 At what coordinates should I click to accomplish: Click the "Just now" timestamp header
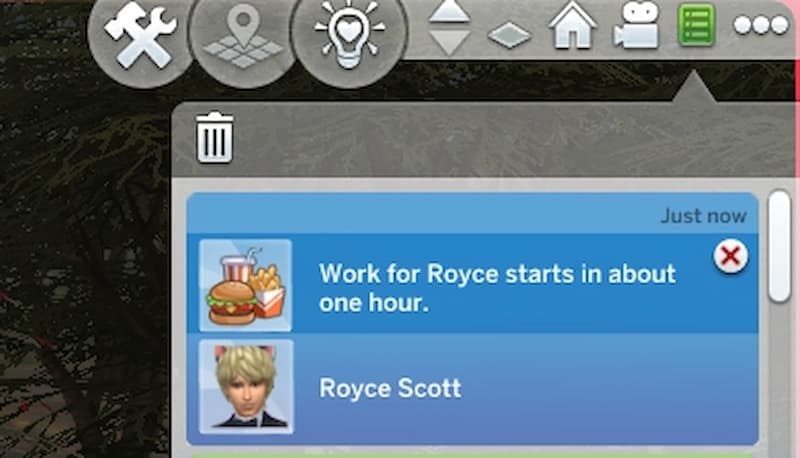[704, 216]
